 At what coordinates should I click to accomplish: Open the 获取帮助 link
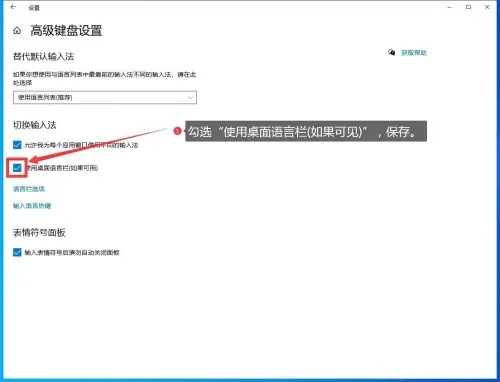pos(414,53)
